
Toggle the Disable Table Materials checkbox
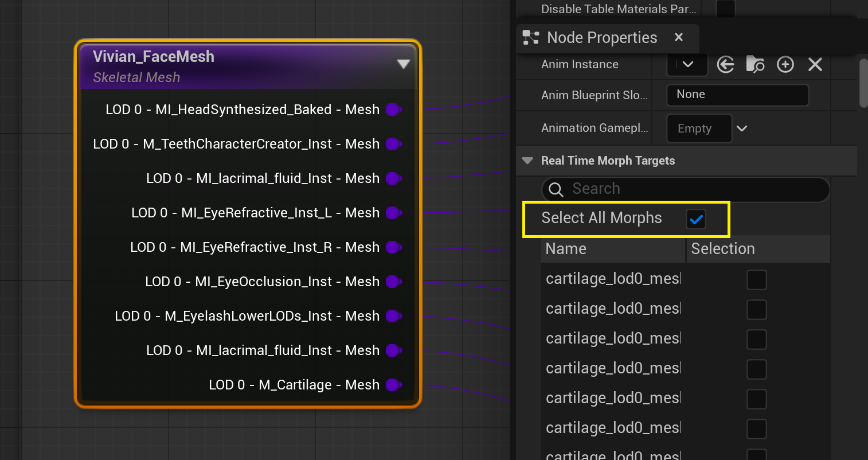726,8
